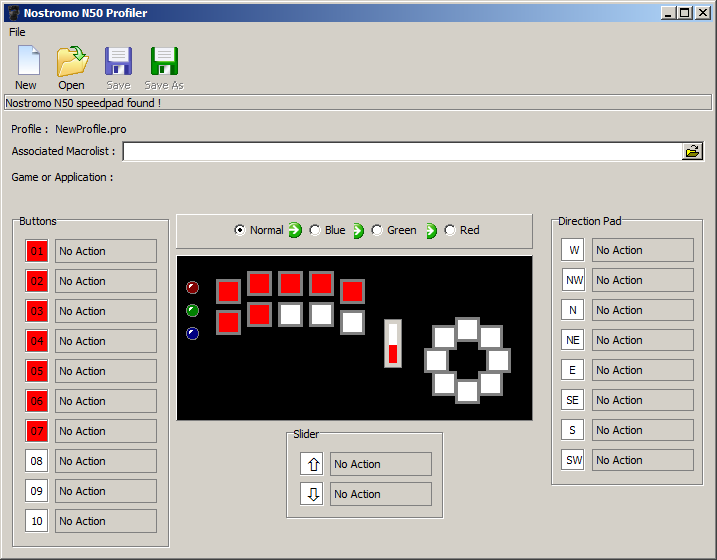The height and width of the screenshot is (560, 717).
Task: Click the green arrow after Blue
Action: coord(358,230)
